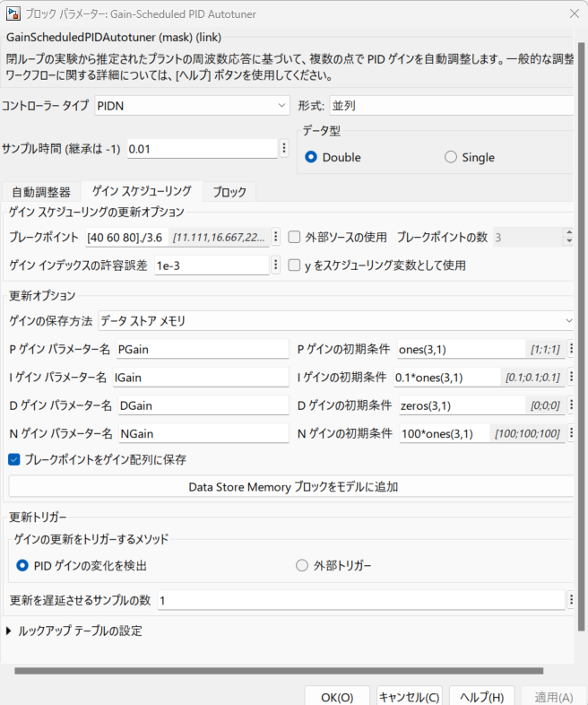Viewport: 588px width, 705px height.
Task: Click Data Store Memory ブロックをモデルに追加
Action: tap(291, 487)
